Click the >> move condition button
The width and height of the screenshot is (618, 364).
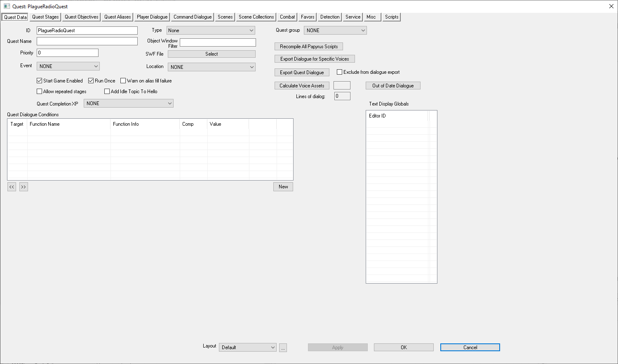tap(23, 187)
